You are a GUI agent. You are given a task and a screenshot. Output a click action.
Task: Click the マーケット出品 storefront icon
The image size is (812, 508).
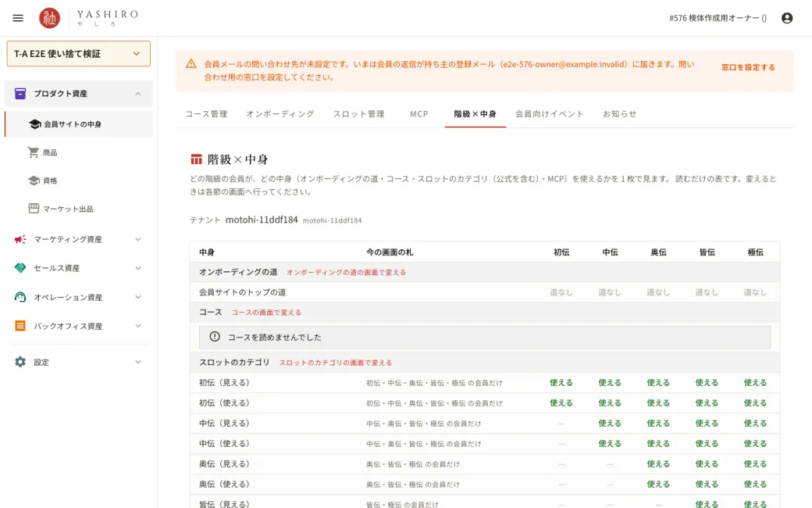pos(34,209)
